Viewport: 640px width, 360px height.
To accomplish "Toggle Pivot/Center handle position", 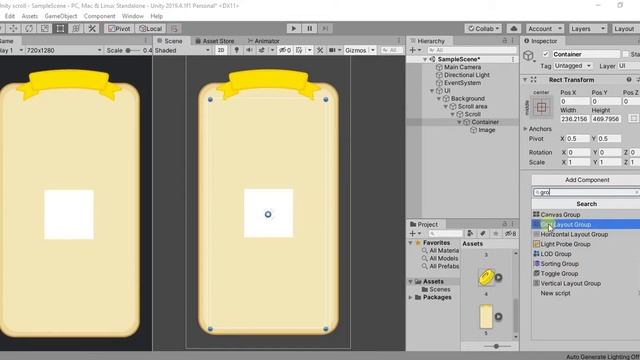I will pyautogui.click(x=119, y=29).
